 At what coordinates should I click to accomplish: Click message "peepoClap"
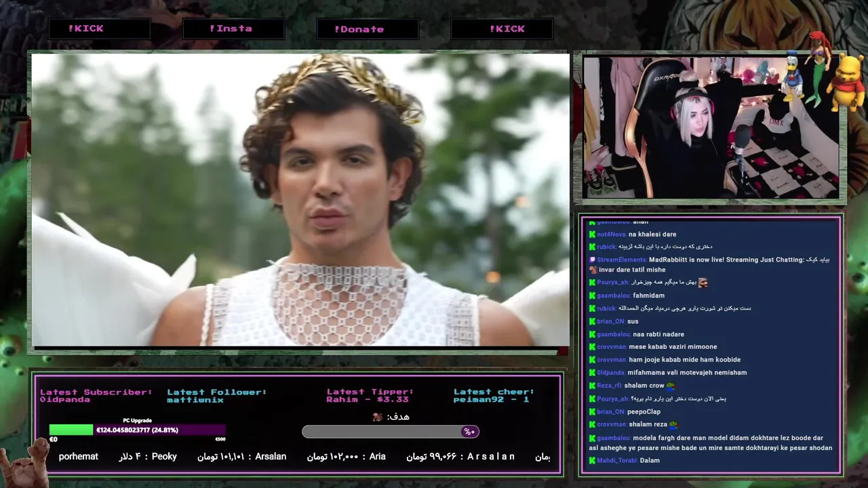pyautogui.click(x=644, y=411)
